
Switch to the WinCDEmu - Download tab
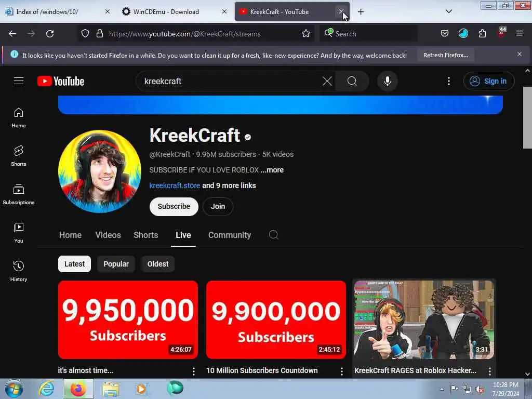175,12
